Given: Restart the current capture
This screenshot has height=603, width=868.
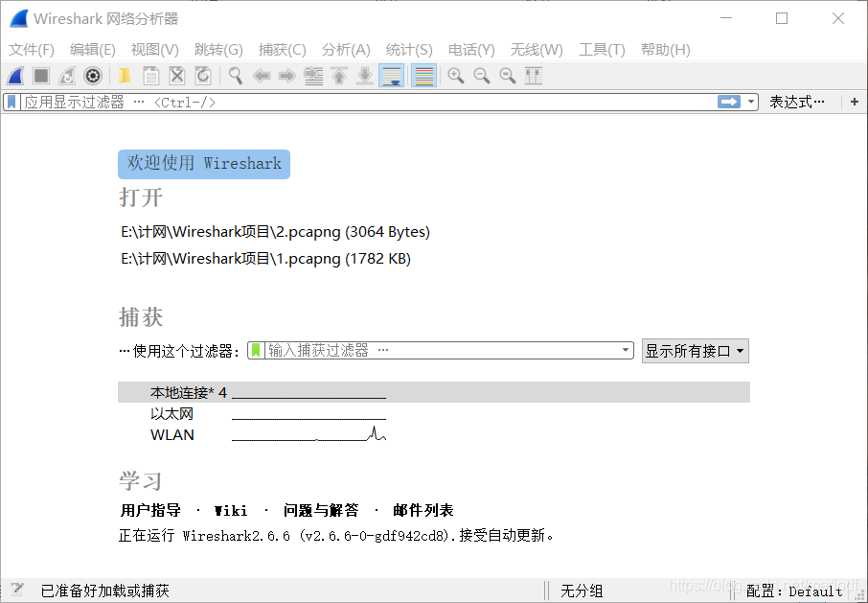Looking at the screenshot, I should click(x=67, y=76).
